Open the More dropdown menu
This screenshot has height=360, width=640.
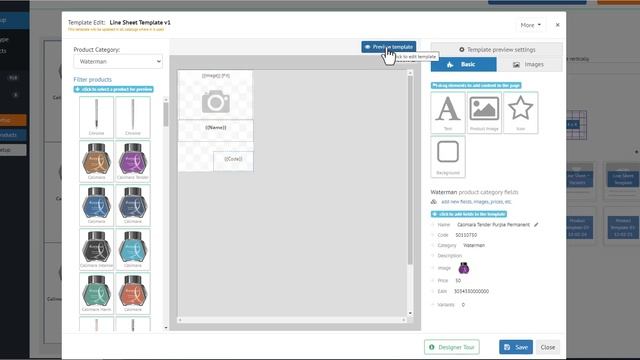tap(530, 25)
